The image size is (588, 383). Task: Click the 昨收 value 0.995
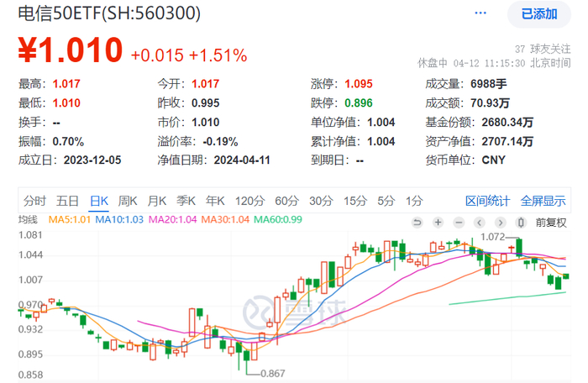point(206,102)
